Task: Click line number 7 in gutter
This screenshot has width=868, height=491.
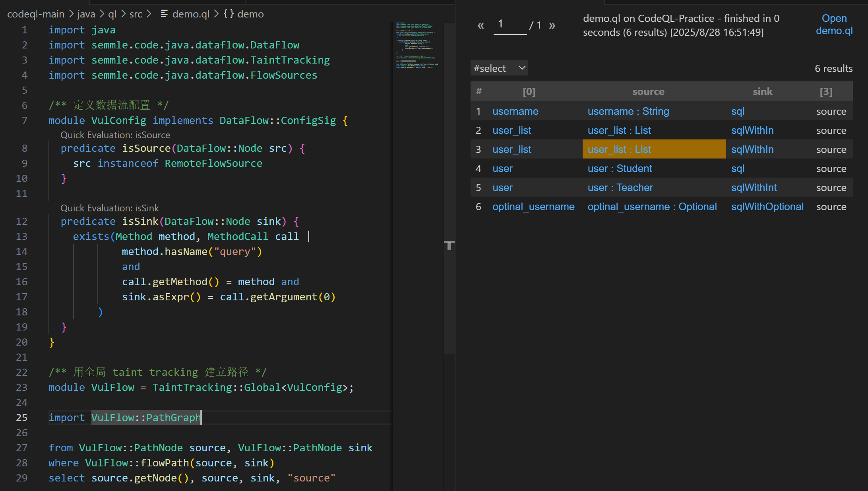Action: pyautogui.click(x=25, y=120)
